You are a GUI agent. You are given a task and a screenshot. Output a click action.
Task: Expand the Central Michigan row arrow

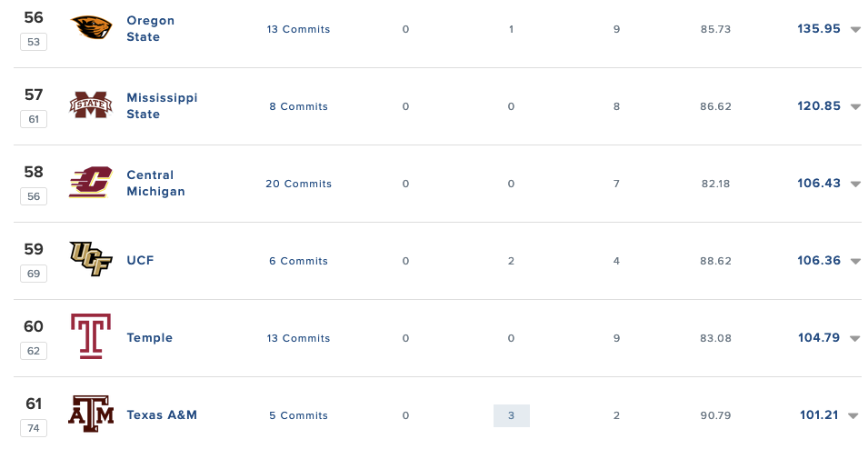coord(855,185)
